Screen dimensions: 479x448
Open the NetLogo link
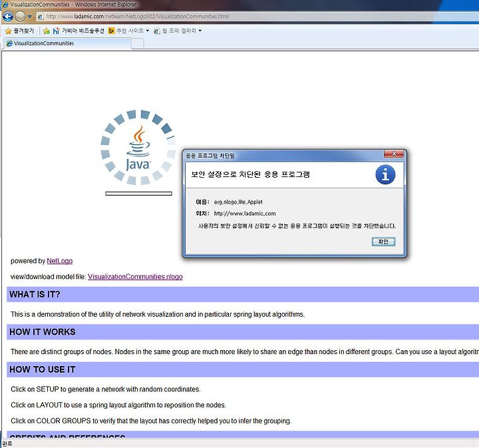(60, 261)
